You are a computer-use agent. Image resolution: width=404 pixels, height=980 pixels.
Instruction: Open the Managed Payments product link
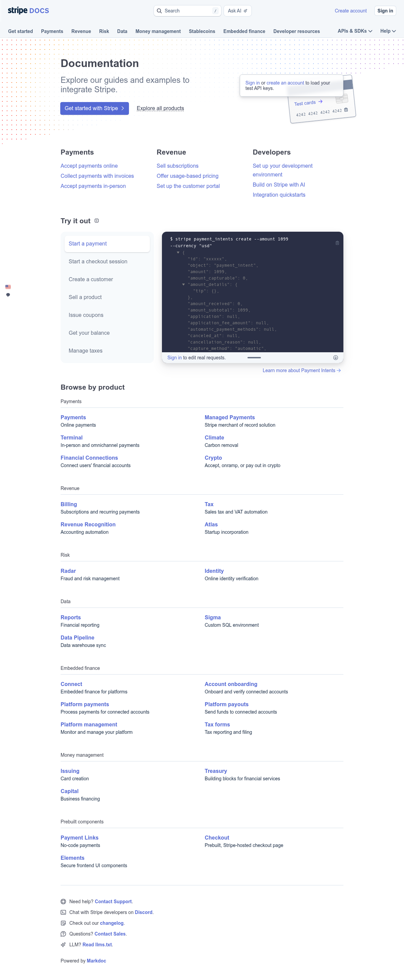(x=229, y=417)
